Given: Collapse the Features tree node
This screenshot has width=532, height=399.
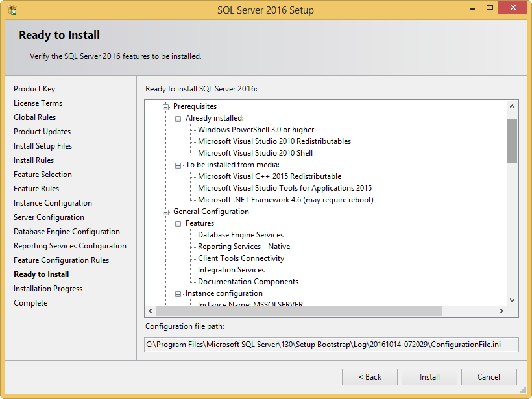Looking at the screenshot, I should click(x=178, y=224).
